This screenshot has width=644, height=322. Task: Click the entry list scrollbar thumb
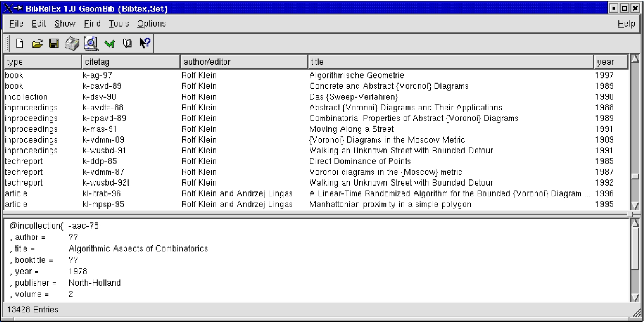pos(635,177)
